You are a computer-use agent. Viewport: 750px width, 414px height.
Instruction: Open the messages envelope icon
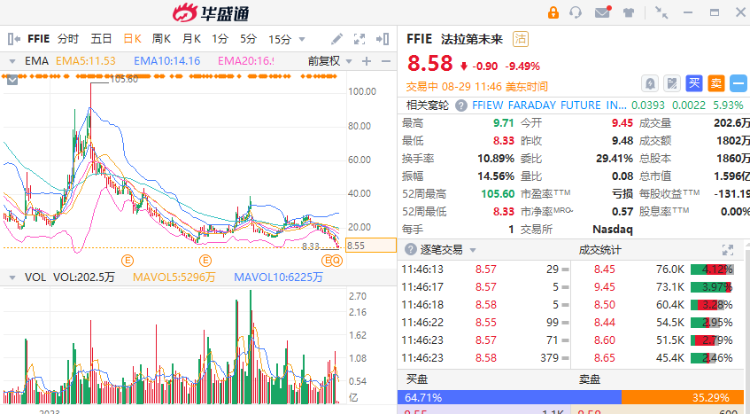click(603, 12)
